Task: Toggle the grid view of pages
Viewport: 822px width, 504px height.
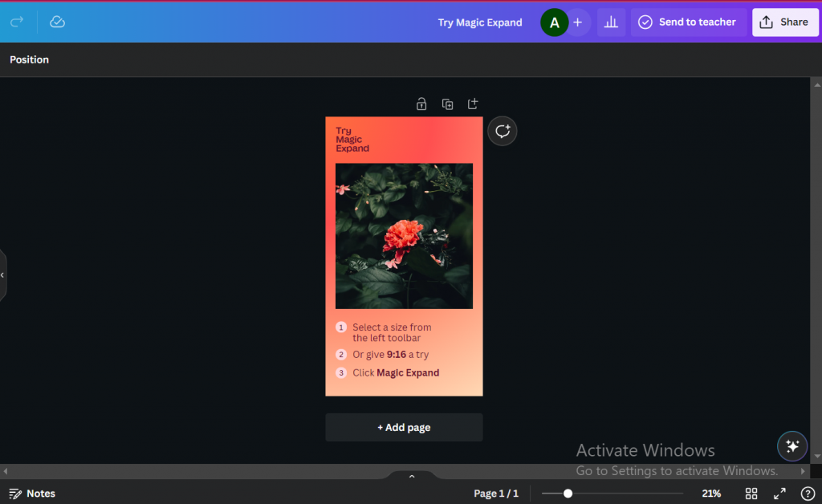Action: [x=751, y=494]
